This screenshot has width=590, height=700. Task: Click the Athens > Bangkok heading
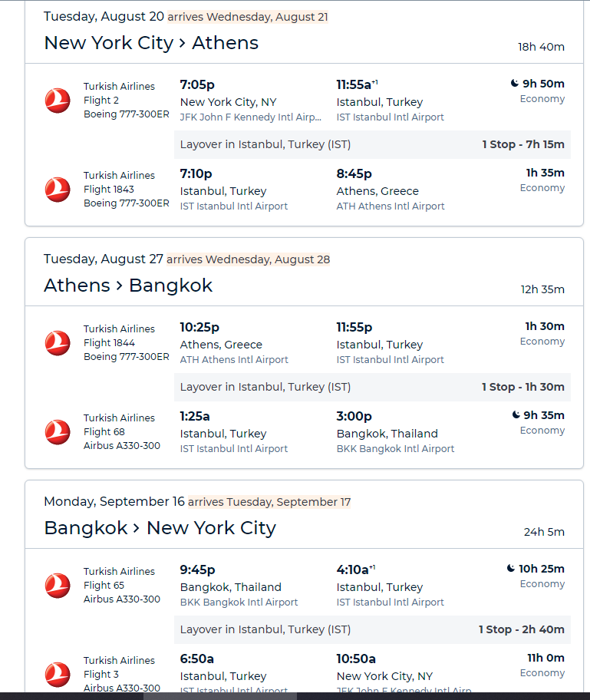128,286
